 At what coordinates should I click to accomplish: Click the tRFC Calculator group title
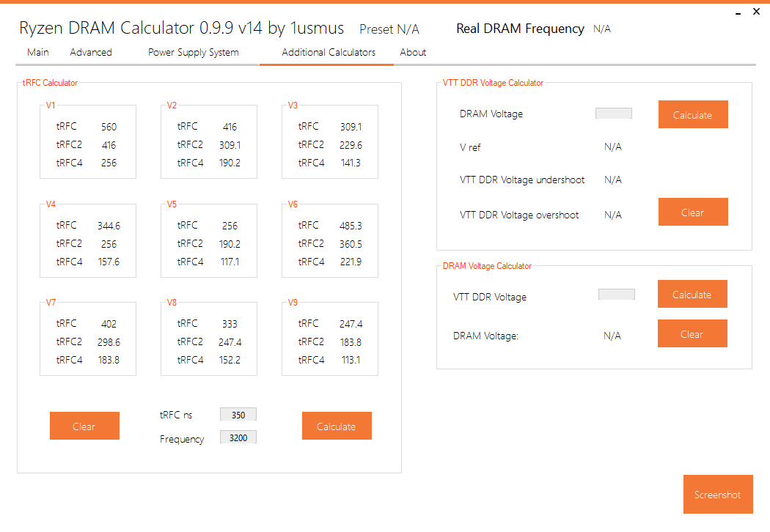(50, 83)
